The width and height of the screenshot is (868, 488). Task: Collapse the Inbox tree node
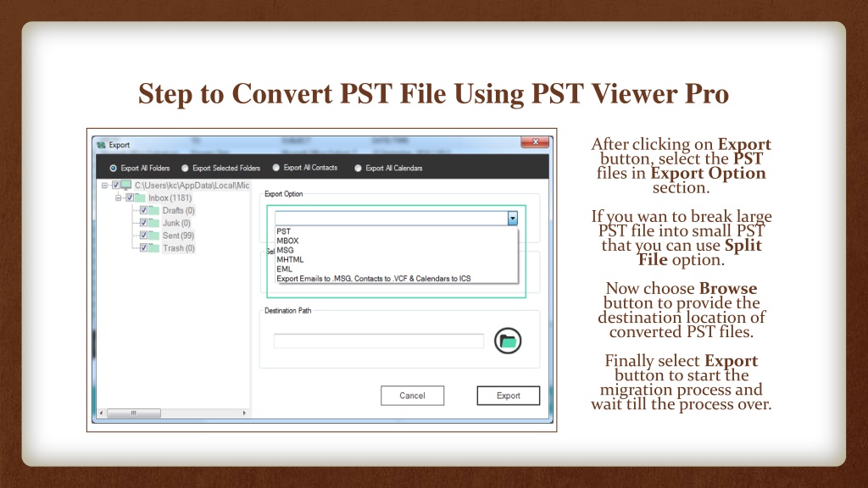click(x=119, y=198)
